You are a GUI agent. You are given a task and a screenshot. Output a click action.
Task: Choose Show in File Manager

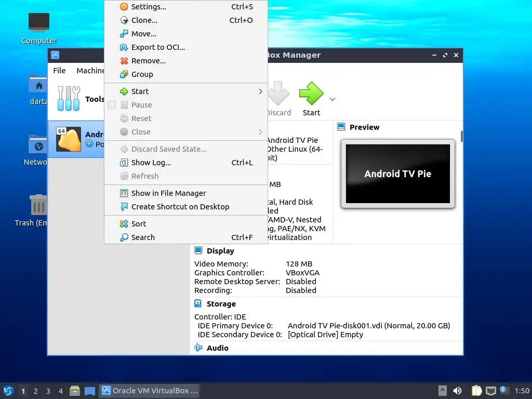pyautogui.click(x=186, y=193)
